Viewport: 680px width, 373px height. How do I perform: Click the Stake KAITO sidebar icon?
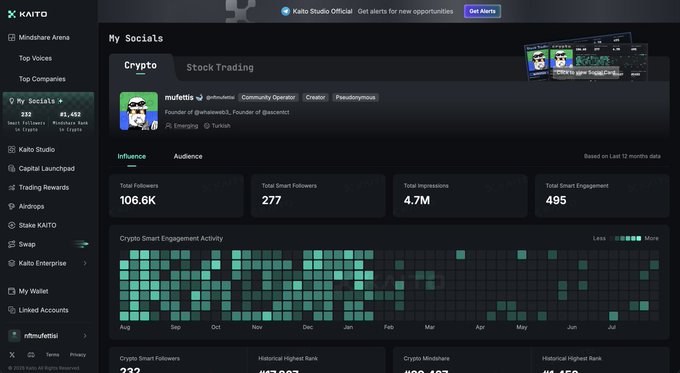click(x=12, y=226)
